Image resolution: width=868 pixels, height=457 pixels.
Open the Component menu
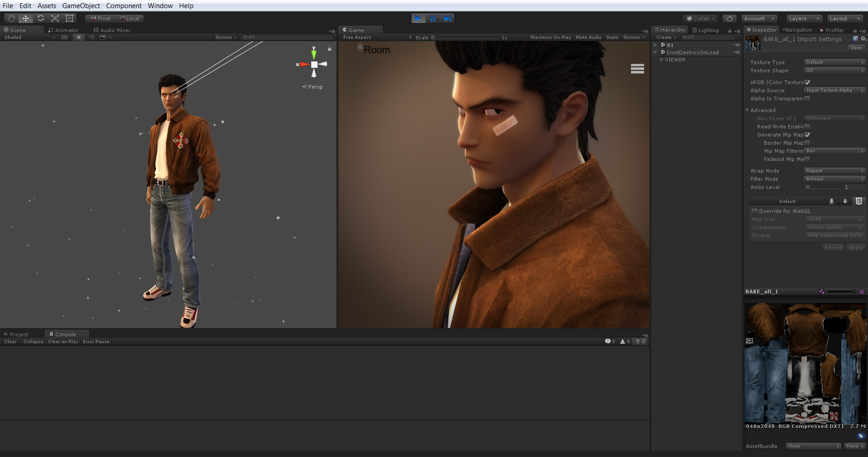click(124, 6)
